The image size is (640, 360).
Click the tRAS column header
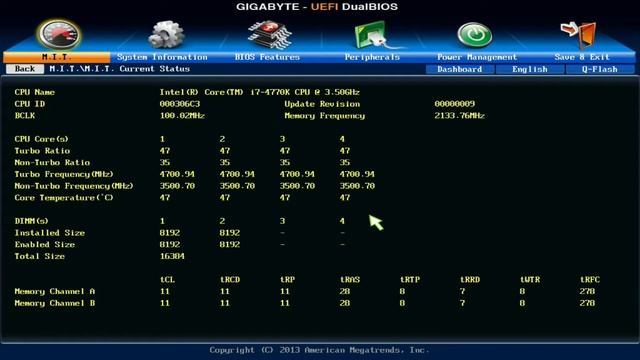tap(350, 280)
